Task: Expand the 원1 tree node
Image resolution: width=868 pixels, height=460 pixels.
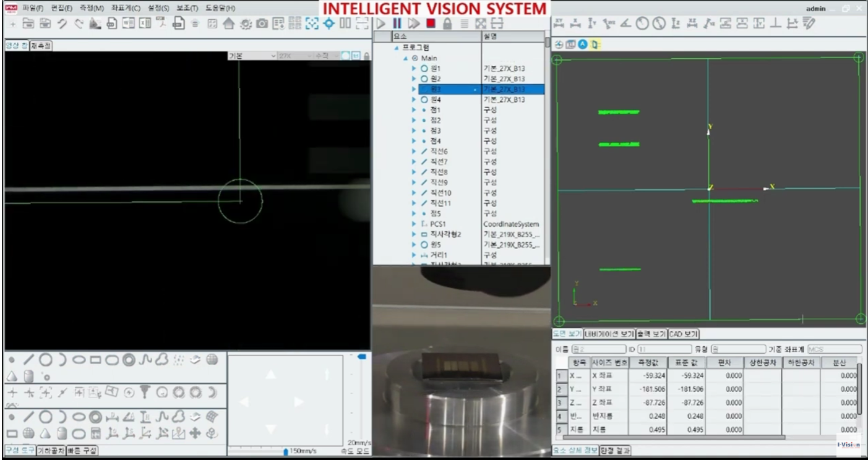Action: (x=415, y=69)
